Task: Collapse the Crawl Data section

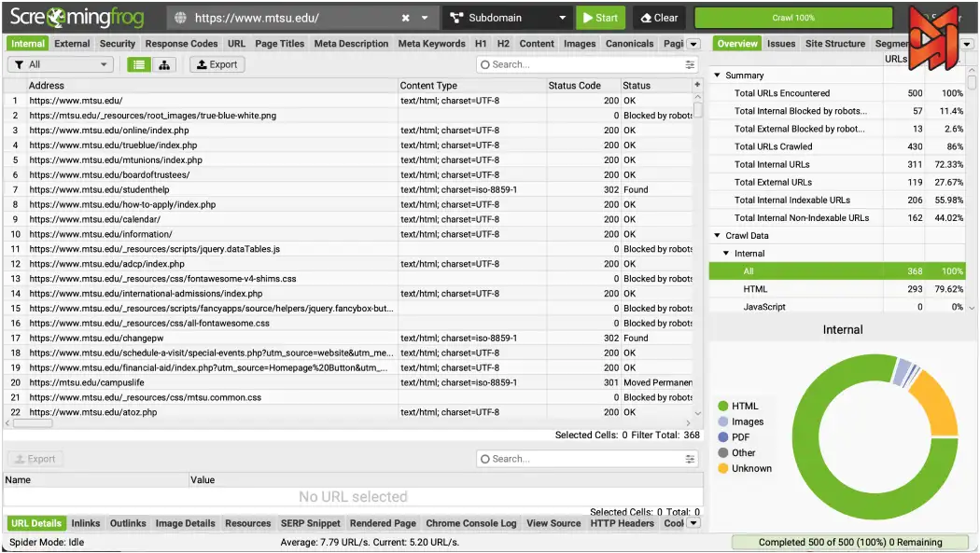Action: [718, 236]
